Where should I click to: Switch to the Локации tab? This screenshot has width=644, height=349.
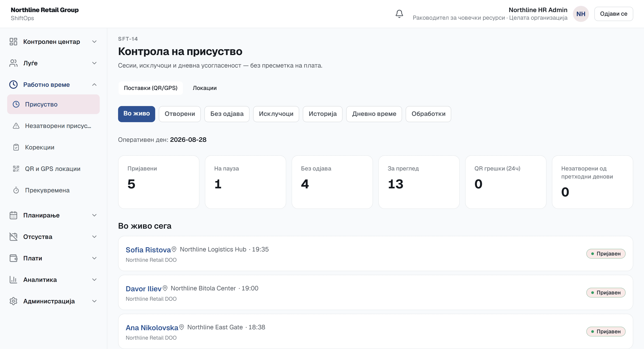[x=205, y=88]
